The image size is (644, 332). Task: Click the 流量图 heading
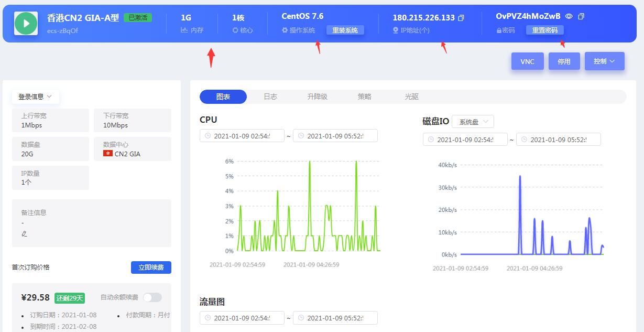click(212, 302)
